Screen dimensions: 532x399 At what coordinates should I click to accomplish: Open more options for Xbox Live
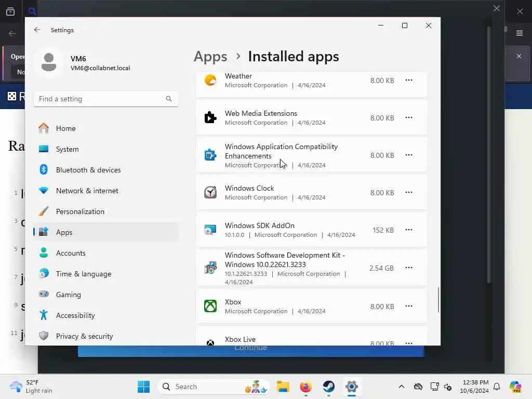click(x=409, y=343)
